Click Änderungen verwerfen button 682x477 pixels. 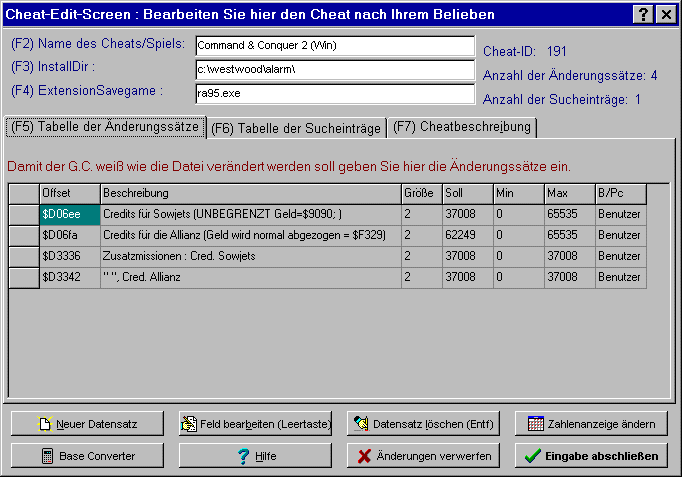click(x=423, y=456)
